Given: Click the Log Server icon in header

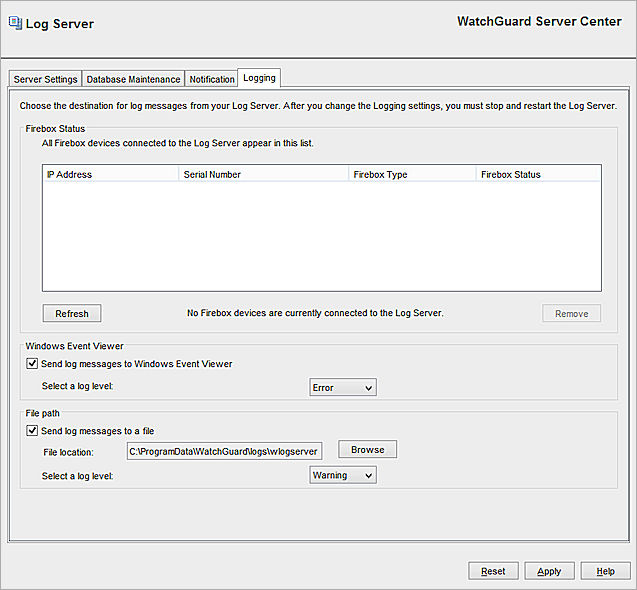Looking at the screenshot, I should coord(14,23).
